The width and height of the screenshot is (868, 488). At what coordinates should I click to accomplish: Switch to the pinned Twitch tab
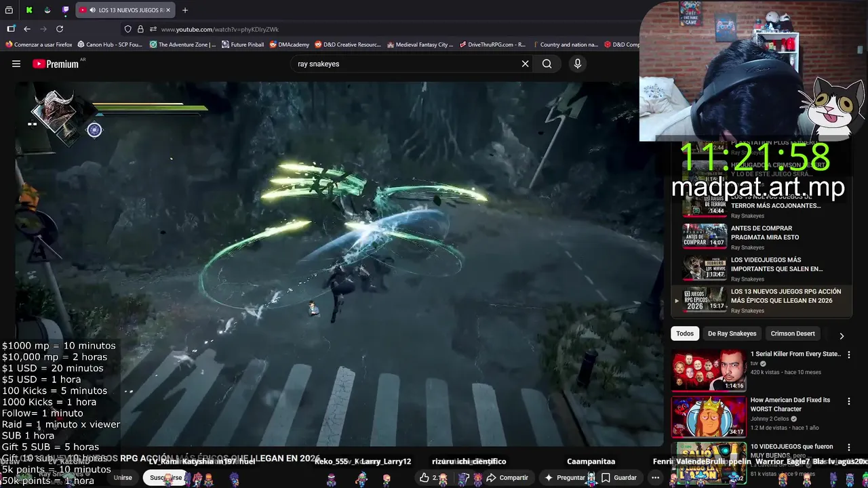(65, 10)
